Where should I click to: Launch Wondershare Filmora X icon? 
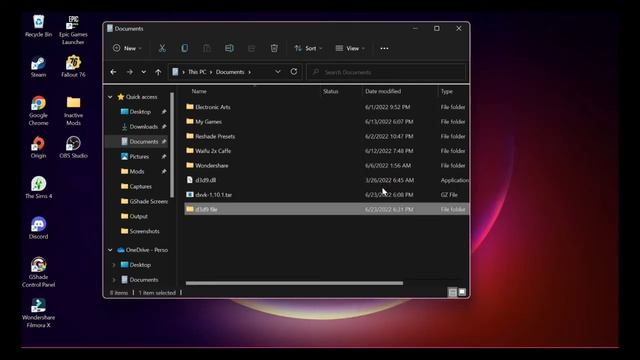38,313
